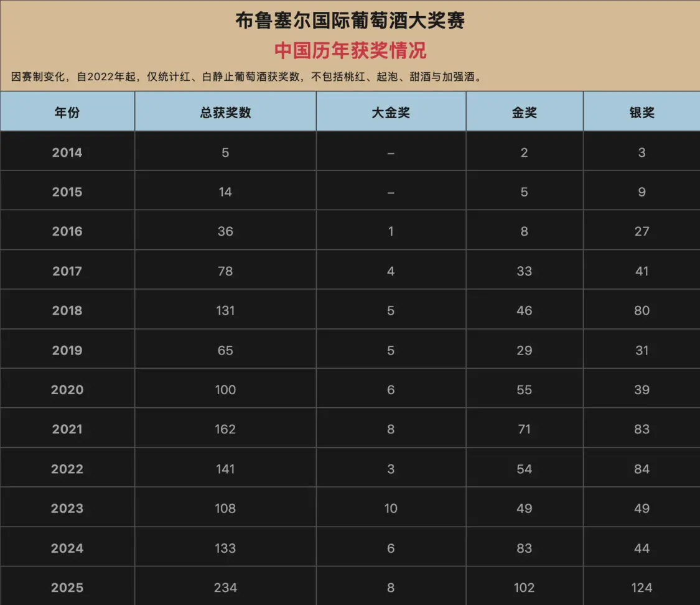Select the 金奖 column header

point(524,113)
